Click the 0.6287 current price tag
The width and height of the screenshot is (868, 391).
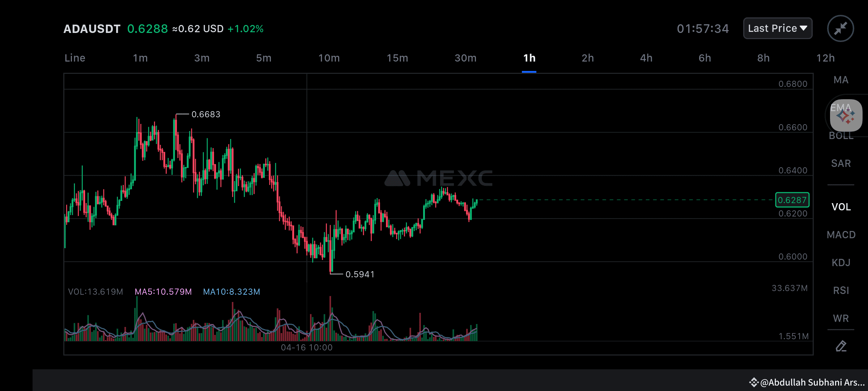(792, 200)
